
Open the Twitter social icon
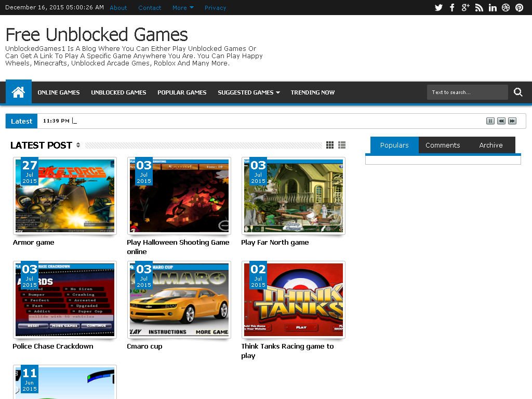[438, 8]
